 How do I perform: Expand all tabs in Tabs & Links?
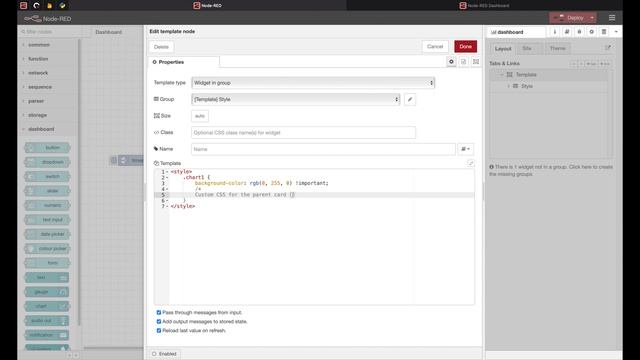click(x=581, y=64)
